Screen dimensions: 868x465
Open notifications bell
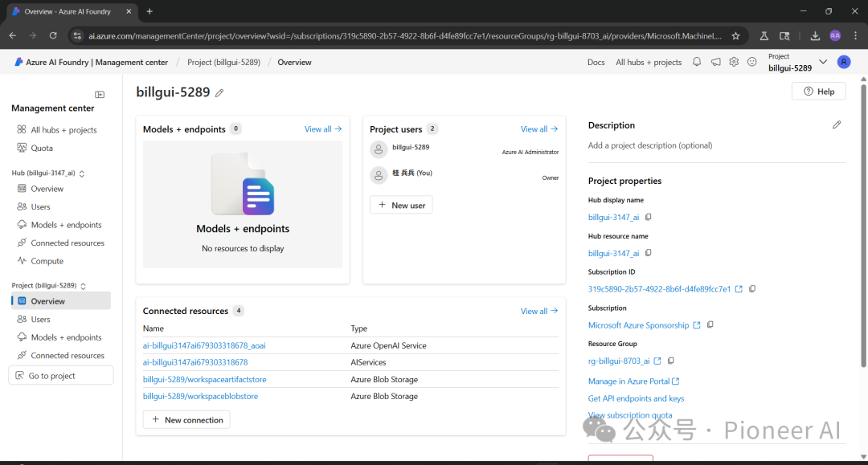[x=696, y=62]
